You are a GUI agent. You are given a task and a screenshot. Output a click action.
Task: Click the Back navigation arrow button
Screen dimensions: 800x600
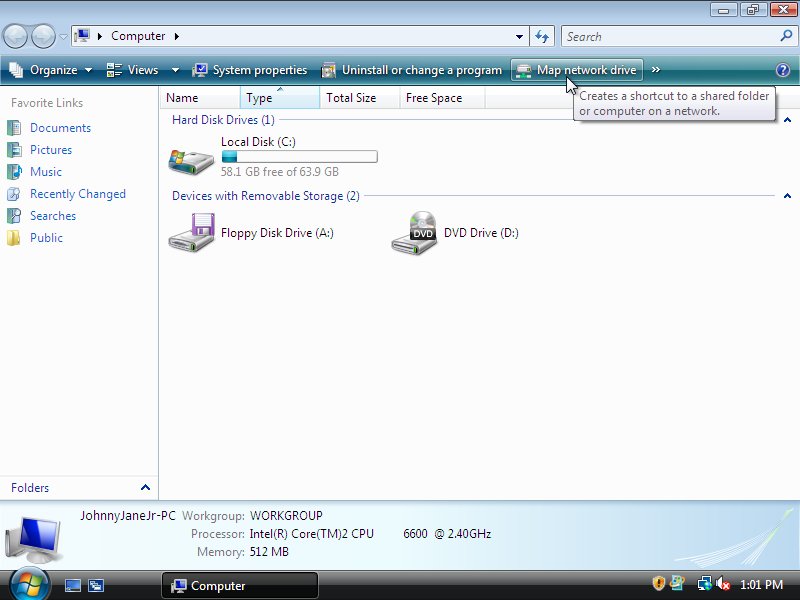pos(15,37)
